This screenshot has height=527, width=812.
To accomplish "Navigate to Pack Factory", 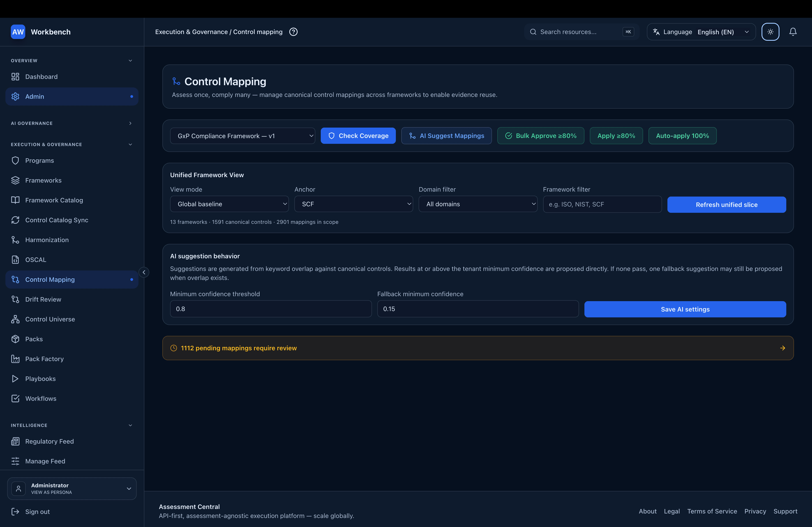I will pos(72,359).
